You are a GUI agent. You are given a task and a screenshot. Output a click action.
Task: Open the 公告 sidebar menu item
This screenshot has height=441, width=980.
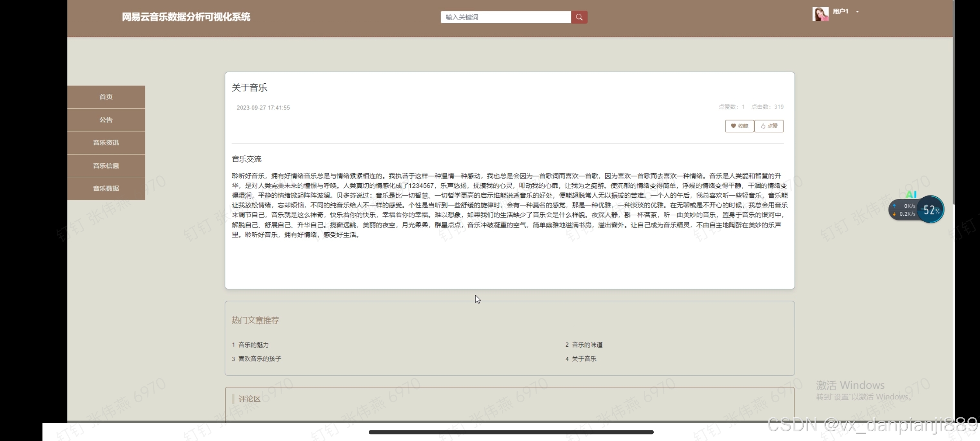coord(106,120)
